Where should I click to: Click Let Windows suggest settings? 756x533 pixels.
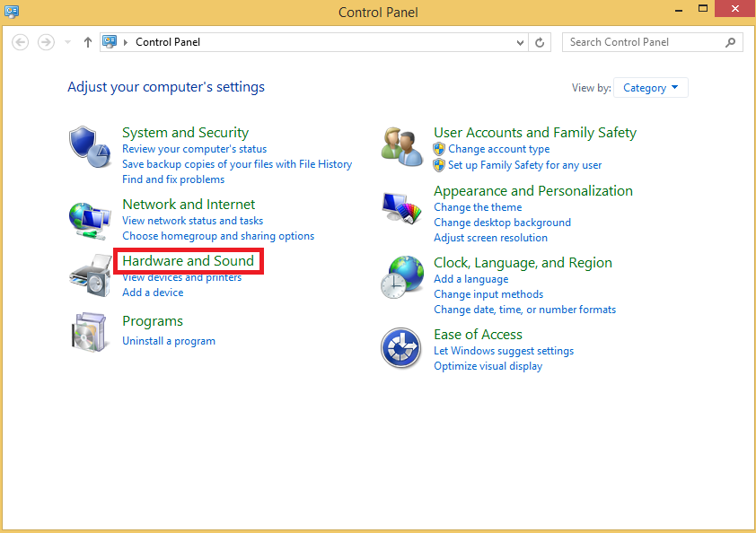pos(504,351)
